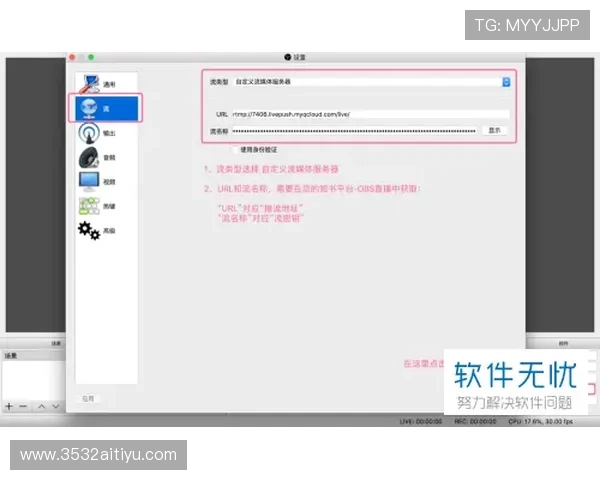Screen dimensions: 600x480
Task: Open the Video (视频) monitor settings section
Action: pyautogui.click(x=106, y=182)
